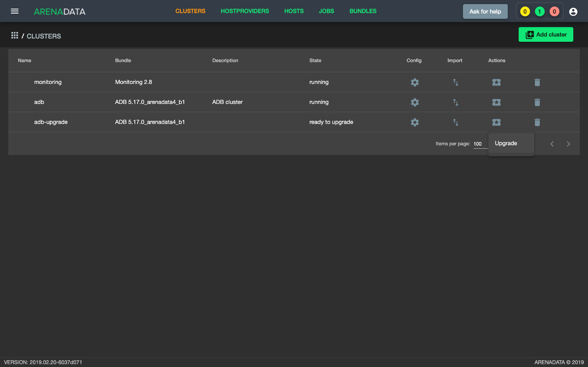This screenshot has height=367, width=588.
Task: Click the apps grid breadcrumb icon
Action: [x=15, y=35]
